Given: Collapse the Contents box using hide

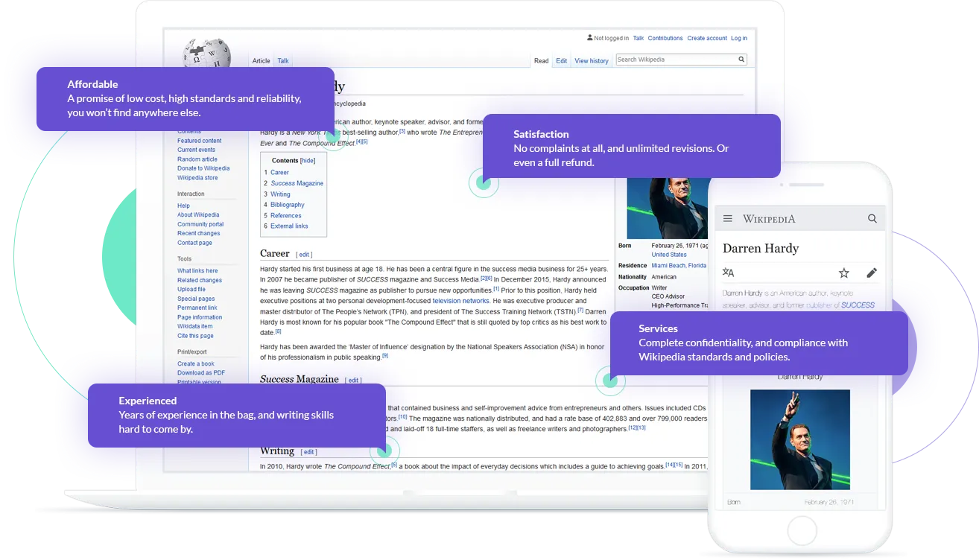Looking at the screenshot, I should [x=308, y=161].
